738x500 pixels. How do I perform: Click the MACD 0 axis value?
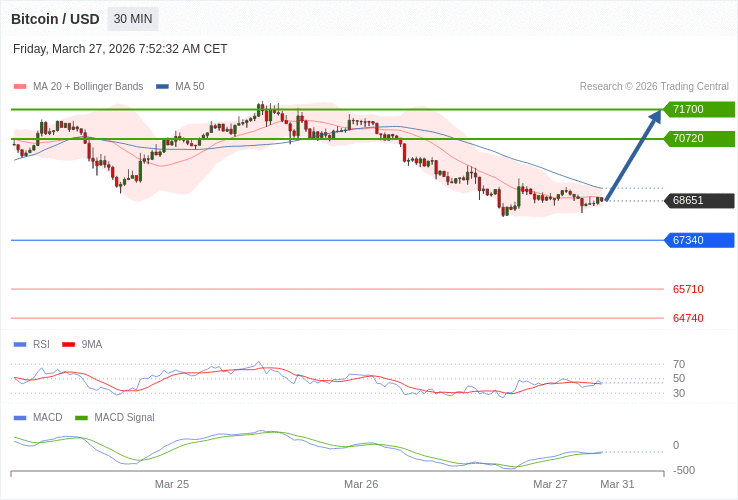(676, 445)
